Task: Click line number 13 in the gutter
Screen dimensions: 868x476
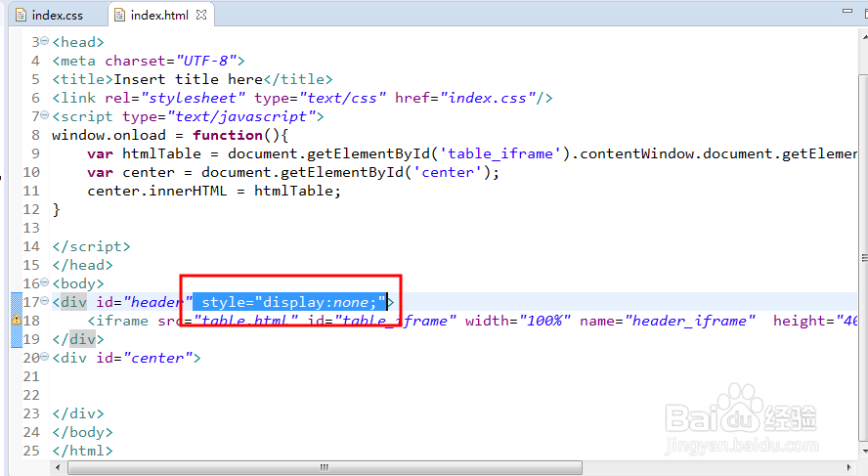Action: point(31,228)
